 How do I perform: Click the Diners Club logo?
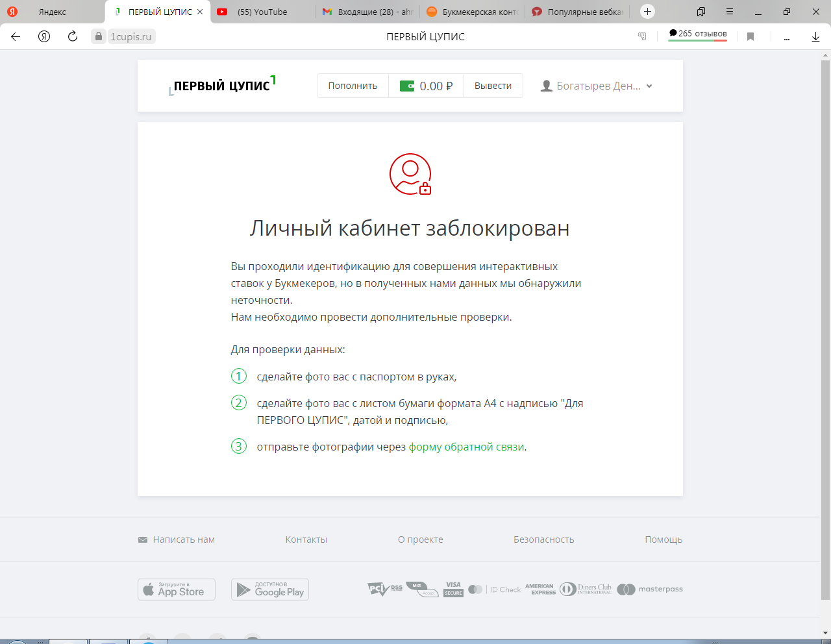(x=586, y=589)
